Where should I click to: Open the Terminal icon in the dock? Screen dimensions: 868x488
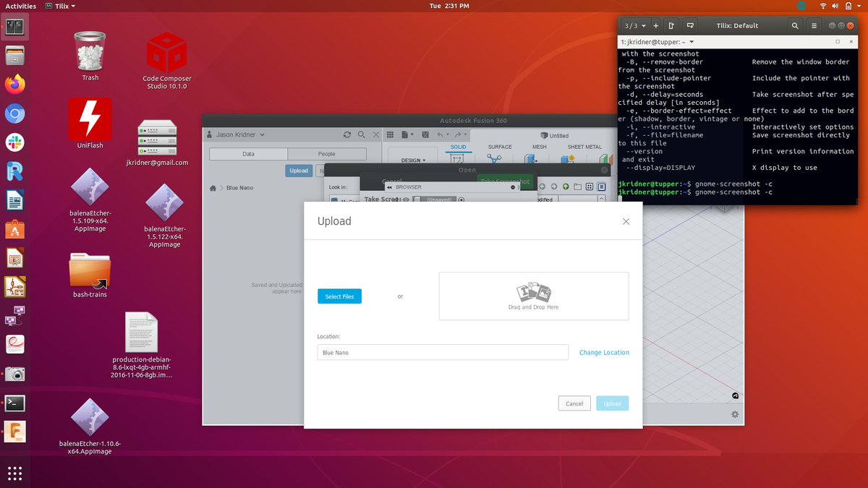tap(15, 403)
